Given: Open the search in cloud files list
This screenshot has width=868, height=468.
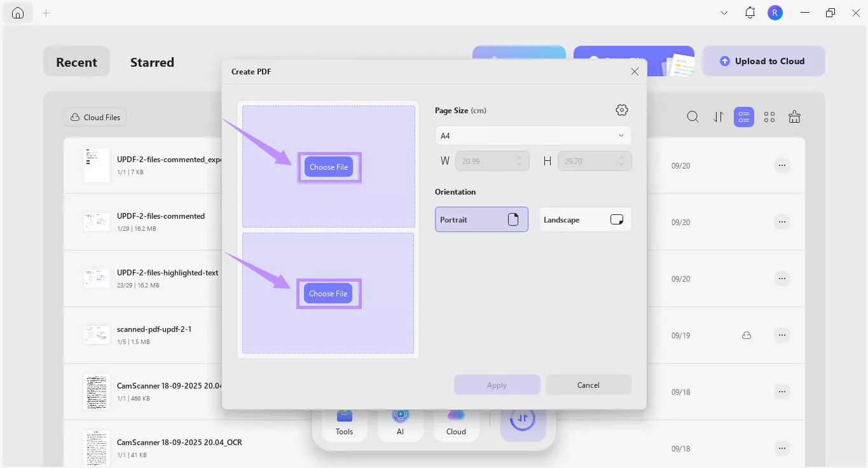Looking at the screenshot, I should coord(692,117).
